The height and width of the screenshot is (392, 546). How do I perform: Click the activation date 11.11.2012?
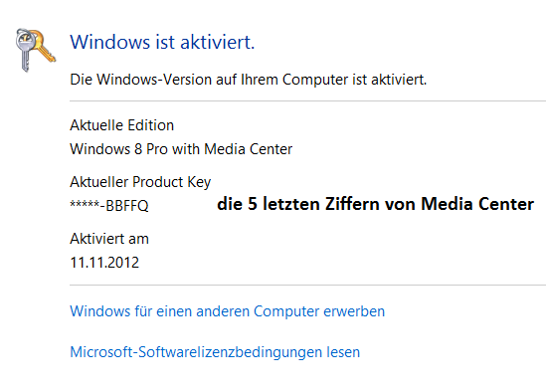click(104, 263)
